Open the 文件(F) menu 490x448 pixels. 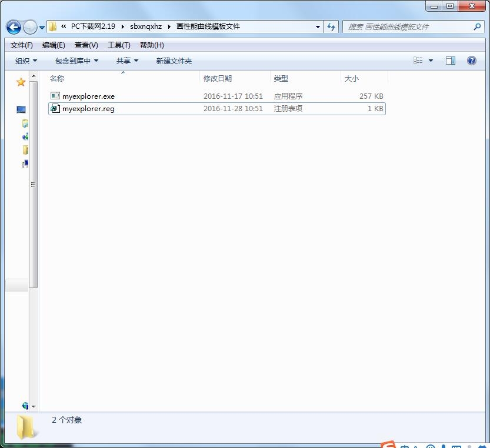pos(22,45)
